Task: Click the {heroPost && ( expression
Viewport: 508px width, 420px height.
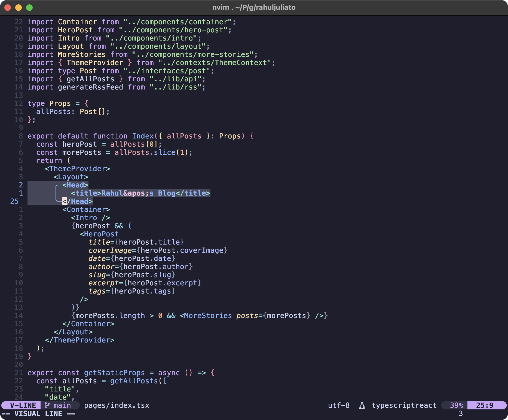Action: click(101, 226)
